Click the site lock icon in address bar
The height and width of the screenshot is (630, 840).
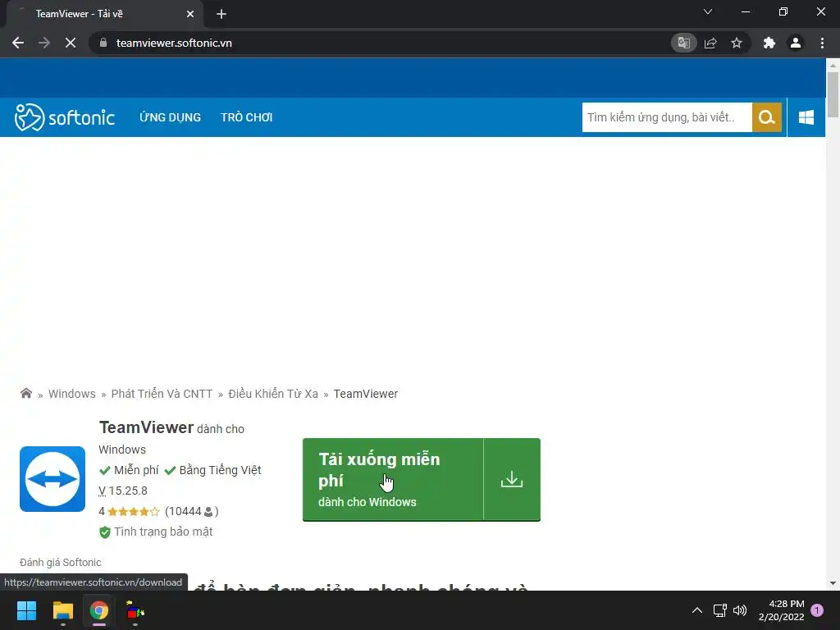coord(103,43)
